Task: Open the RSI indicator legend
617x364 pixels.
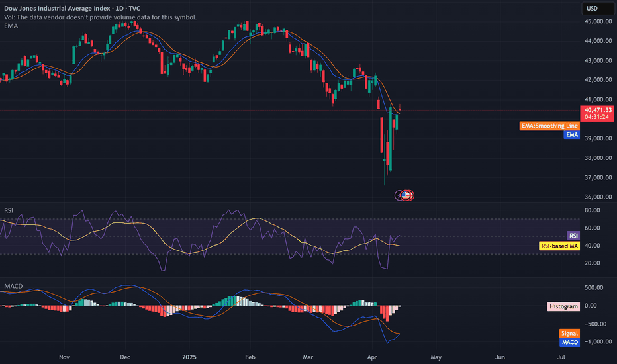Action: tap(8, 210)
